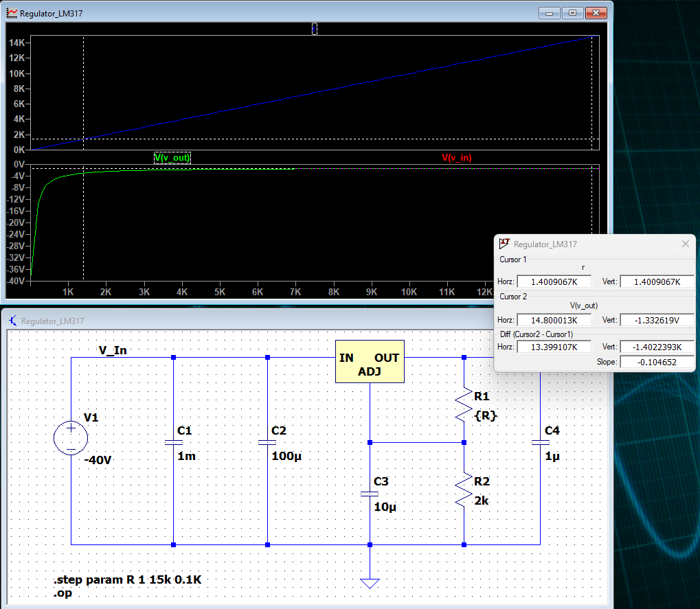Click the waveform window title icon
Viewport: 700px width, 609px height.
point(12,13)
